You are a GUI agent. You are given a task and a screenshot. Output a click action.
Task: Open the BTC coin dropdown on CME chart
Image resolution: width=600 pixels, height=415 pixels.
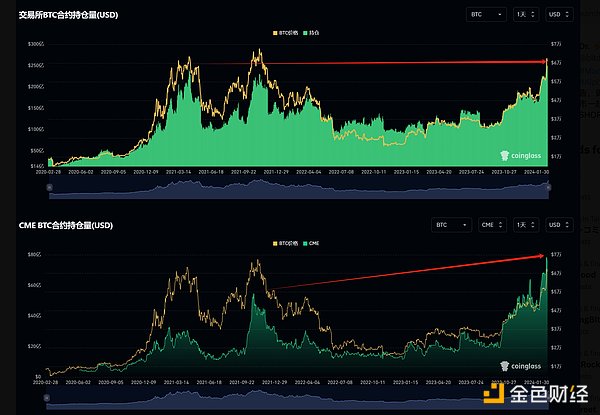click(450, 226)
